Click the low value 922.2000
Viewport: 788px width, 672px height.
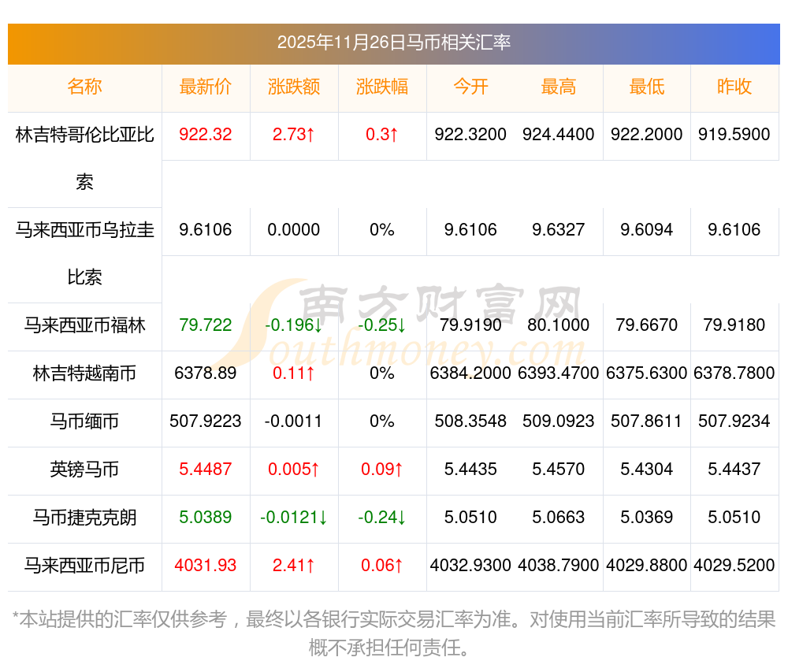tap(647, 135)
